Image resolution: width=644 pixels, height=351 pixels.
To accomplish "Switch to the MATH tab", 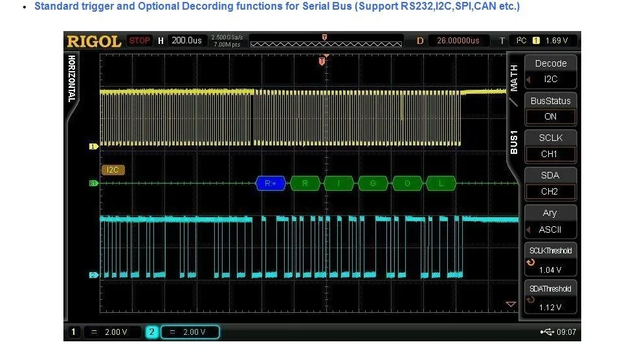I will coord(514,78).
